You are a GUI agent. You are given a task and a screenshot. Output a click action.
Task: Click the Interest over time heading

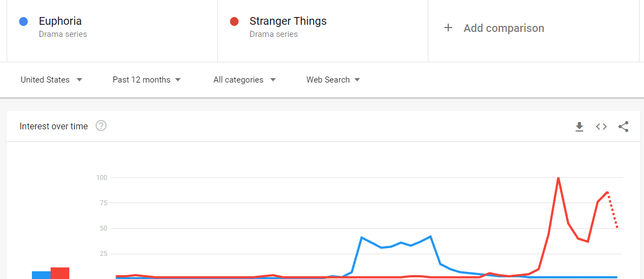[54, 126]
